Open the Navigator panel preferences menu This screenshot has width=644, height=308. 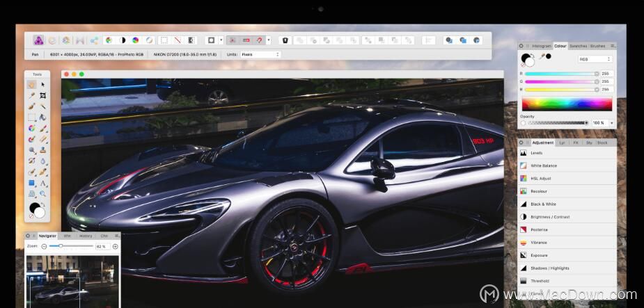coord(117,236)
